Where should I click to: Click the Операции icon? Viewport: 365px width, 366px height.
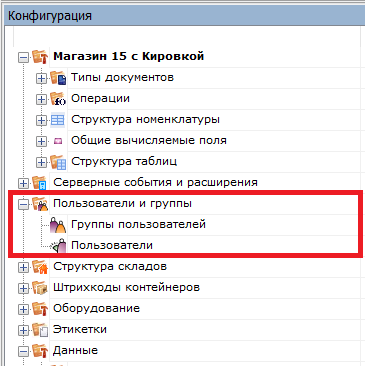58,99
